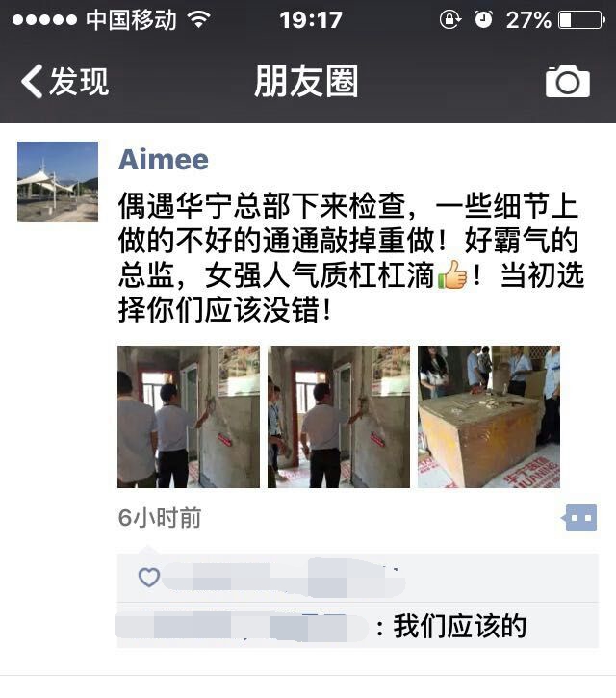This screenshot has width=616, height=698.
Task: Tap the rotation lock status icon
Action: click(450, 19)
